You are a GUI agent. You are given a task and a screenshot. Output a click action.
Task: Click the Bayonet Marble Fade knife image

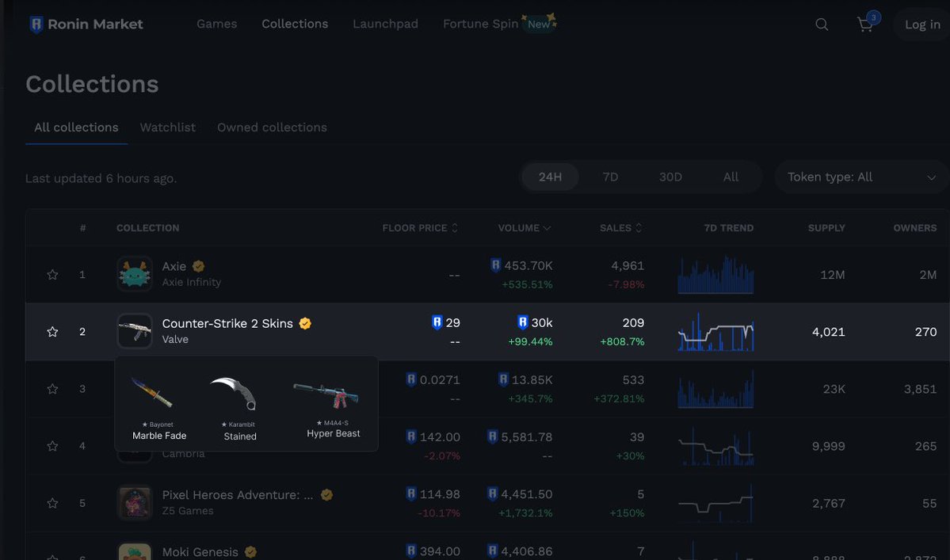pyautogui.click(x=152, y=393)
